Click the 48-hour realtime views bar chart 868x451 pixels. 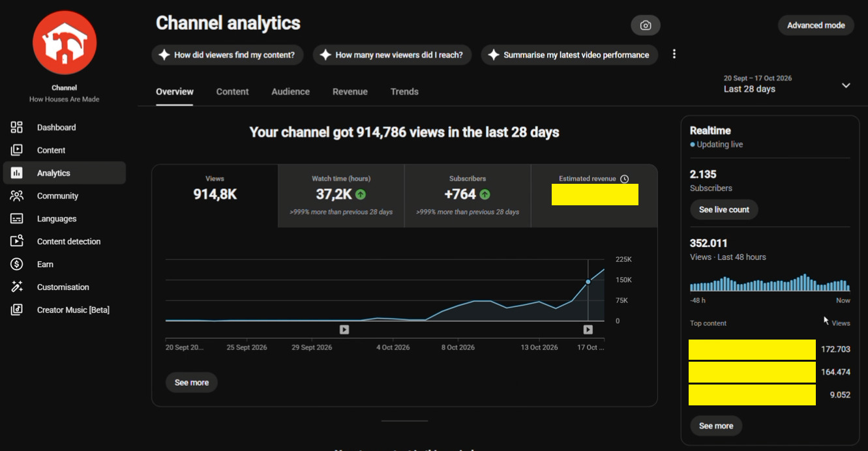(x=770, y=282)
